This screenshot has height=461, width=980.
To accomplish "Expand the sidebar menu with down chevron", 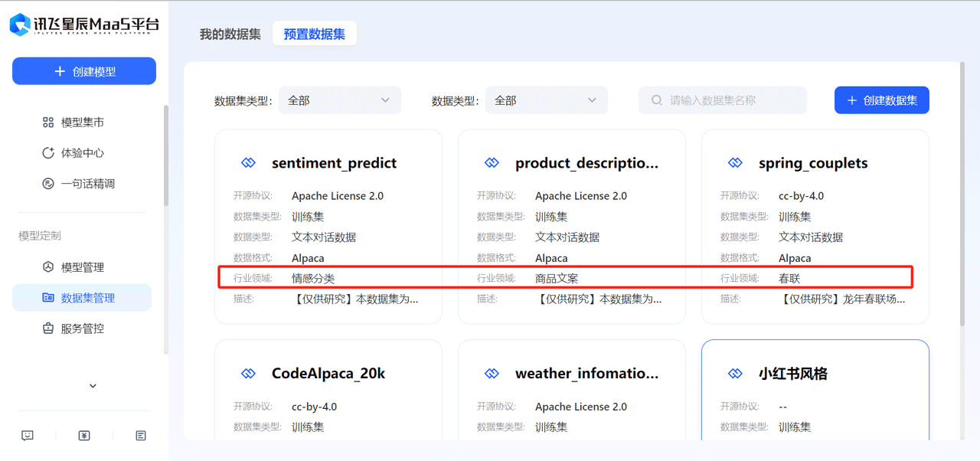I will [93, 386].
